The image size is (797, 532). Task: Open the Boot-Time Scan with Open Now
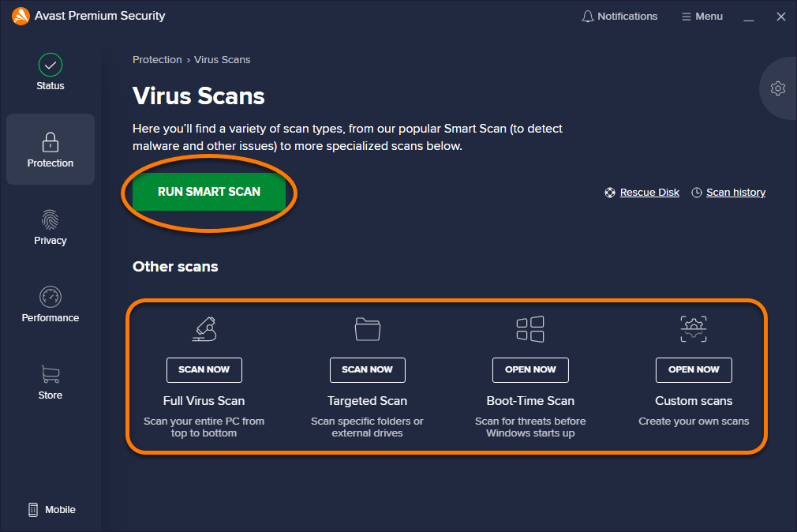pos(530,369)
